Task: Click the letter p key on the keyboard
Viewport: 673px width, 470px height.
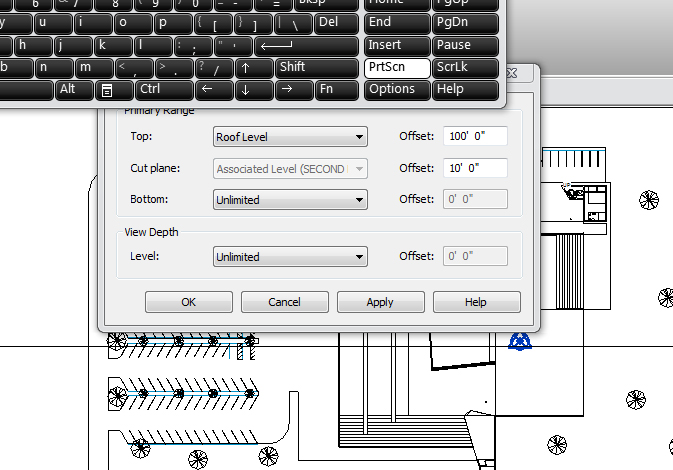Action: click(173, 23)
